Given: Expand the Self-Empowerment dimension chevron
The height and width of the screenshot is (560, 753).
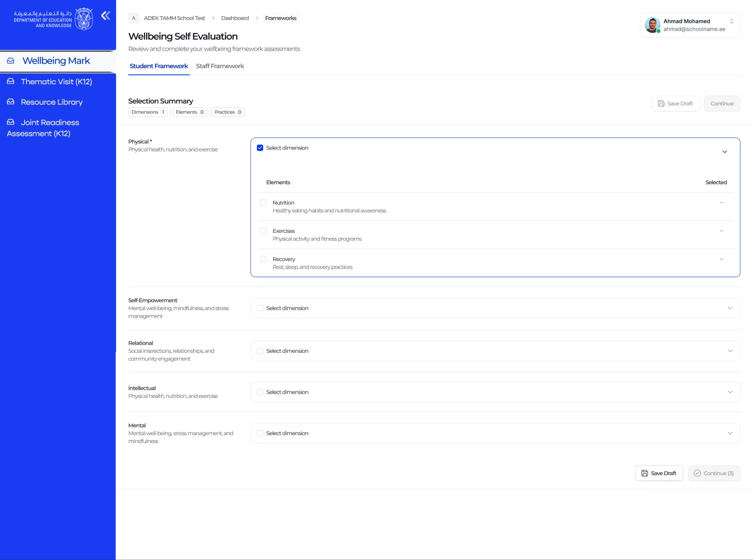Looking at the screenshot, I should 730,308.
